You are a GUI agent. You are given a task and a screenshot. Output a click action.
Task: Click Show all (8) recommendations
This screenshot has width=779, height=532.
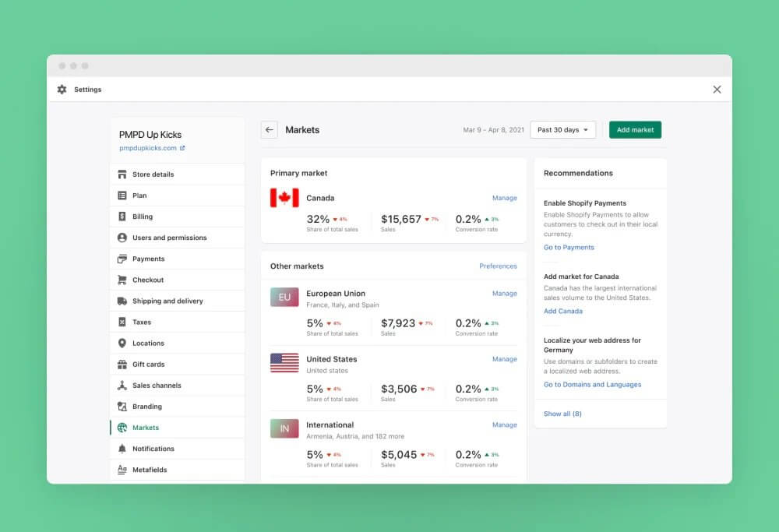point(562,414)
